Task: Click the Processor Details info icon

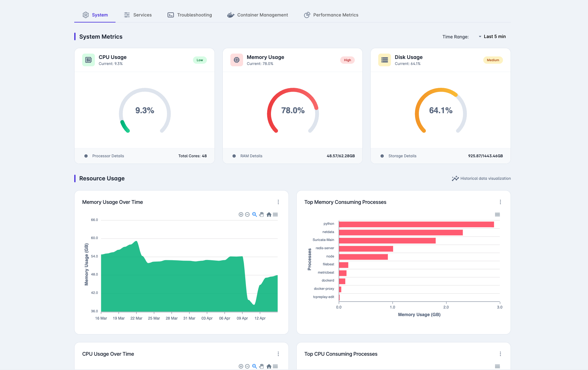Action: coord(86,156)
